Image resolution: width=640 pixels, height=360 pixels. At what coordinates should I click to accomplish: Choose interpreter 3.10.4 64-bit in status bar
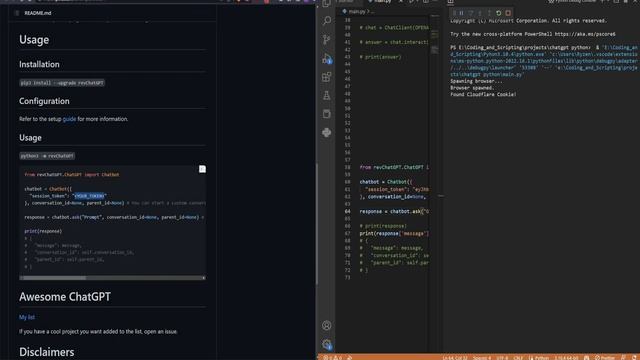[x=566, y=358]
